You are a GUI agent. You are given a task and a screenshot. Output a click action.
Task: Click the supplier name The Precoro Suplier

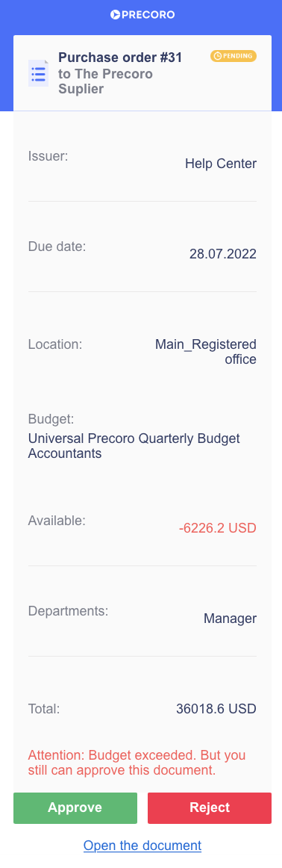[x=106, y=81]
